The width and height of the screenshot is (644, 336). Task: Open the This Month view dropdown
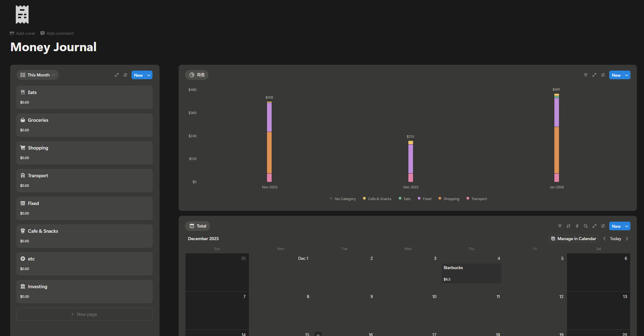(38, 75)
